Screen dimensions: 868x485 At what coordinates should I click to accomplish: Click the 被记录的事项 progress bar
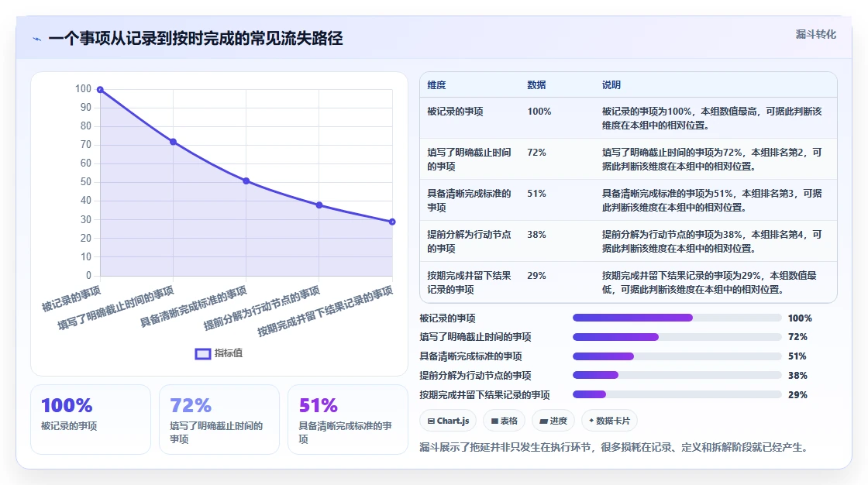(x=677, y=318)
